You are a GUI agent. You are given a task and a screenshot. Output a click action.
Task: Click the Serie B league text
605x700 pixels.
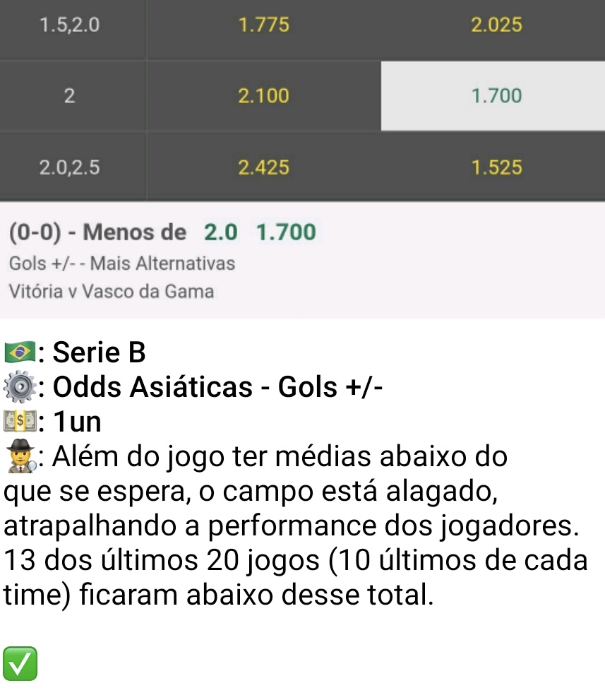click(99, 352)
